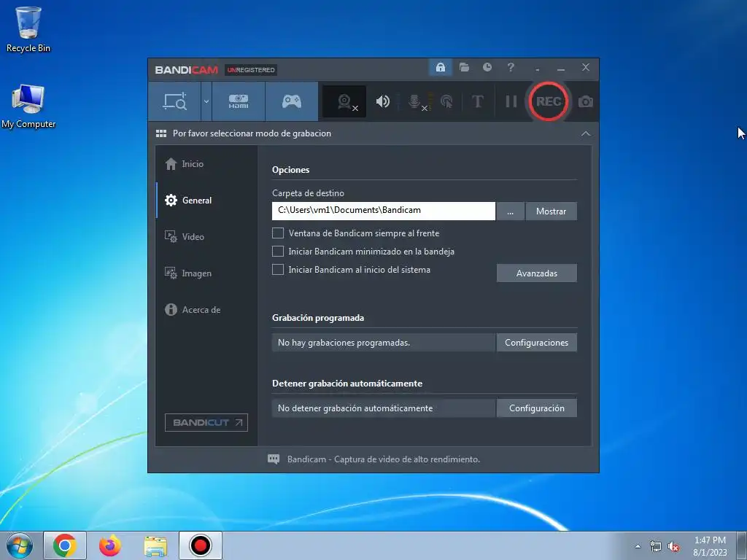Open screen recording mode dropdown arrow

(x=206, y=101)
